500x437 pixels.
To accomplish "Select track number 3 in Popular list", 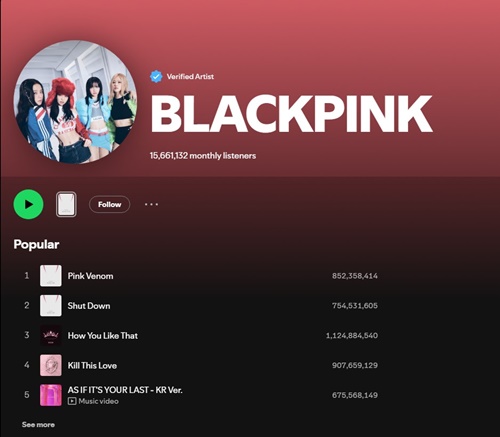I will coord(27,335).
